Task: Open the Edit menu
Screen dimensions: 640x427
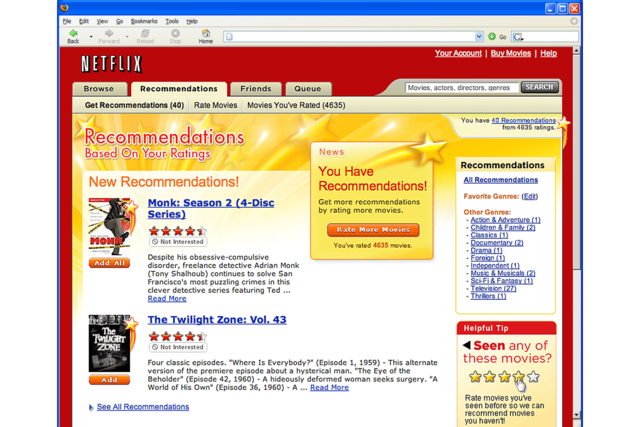Action: pyautogui.click(x=84, y=21)
